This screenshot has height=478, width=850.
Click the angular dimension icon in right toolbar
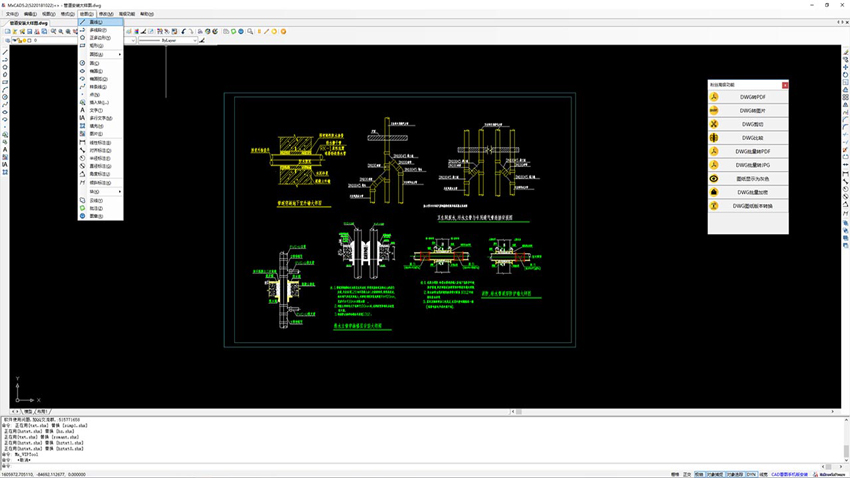845,204
